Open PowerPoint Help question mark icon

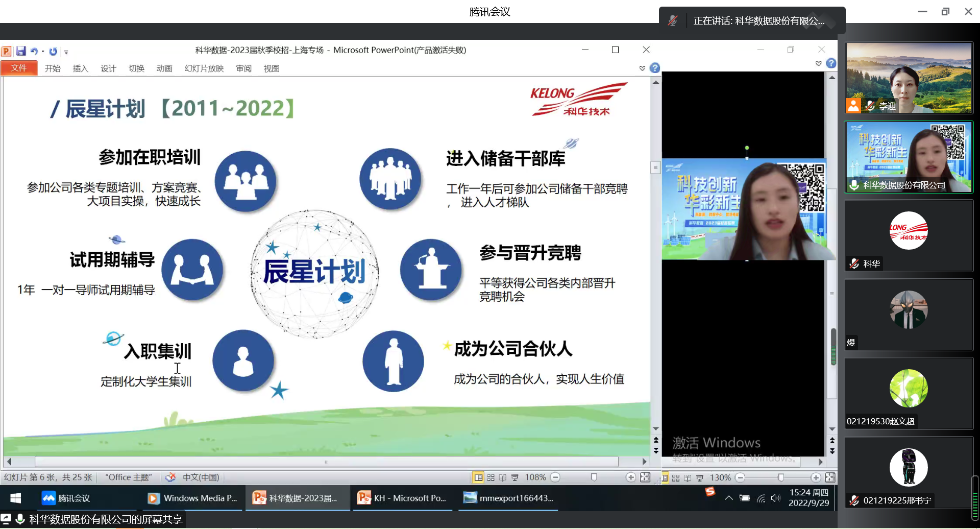655,68
